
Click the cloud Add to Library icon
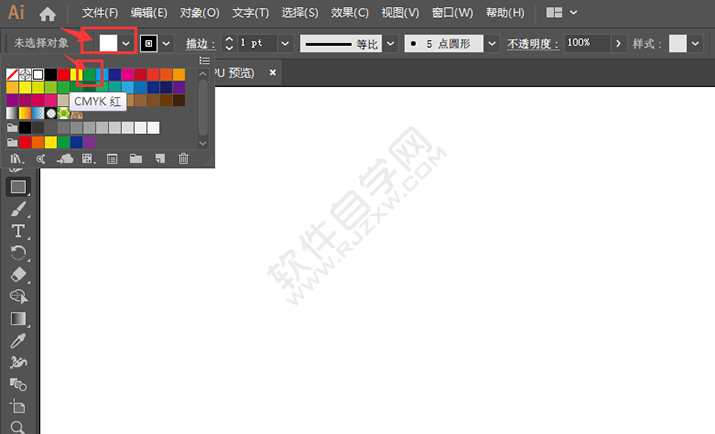(x=65, y=159)
